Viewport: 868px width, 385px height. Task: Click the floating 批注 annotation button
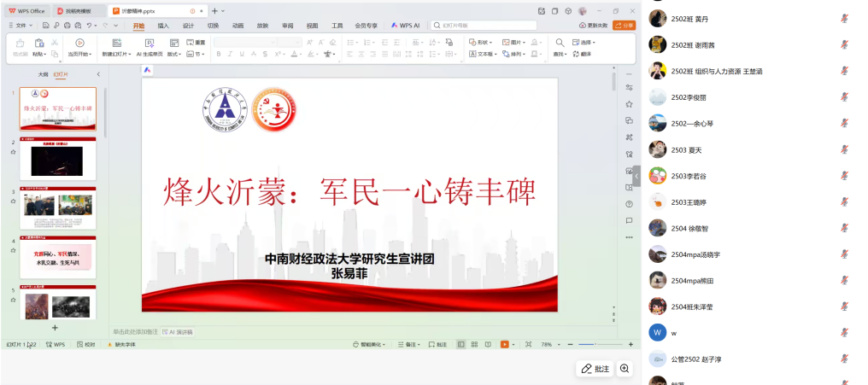[595, 369]
